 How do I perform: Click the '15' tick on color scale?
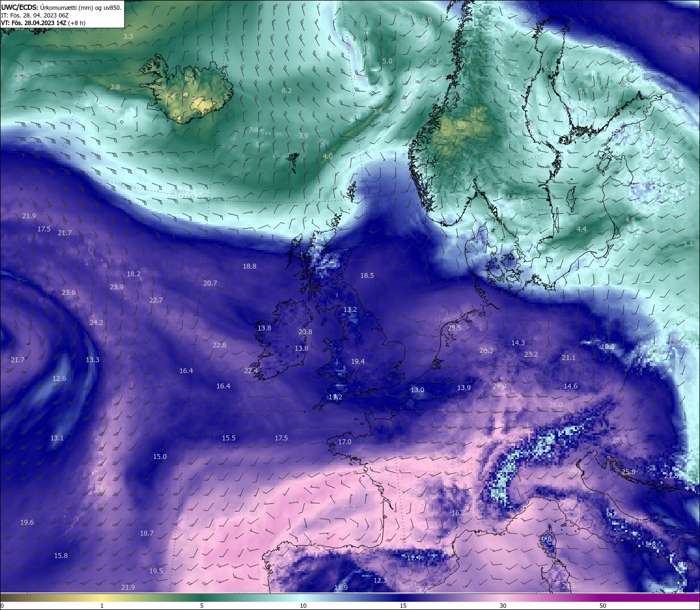coord(403,606)
